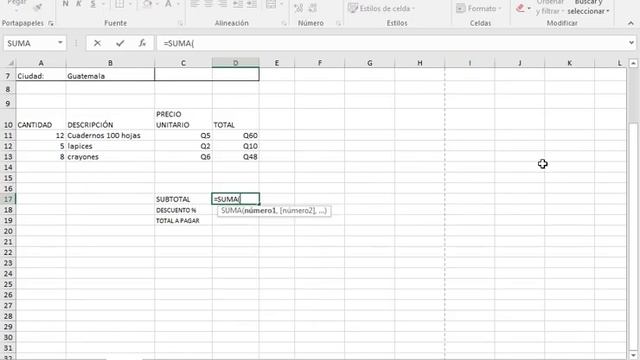Expand the formula bar with chevron
This screenshot has height=360, width=640.
pos(631,43)
